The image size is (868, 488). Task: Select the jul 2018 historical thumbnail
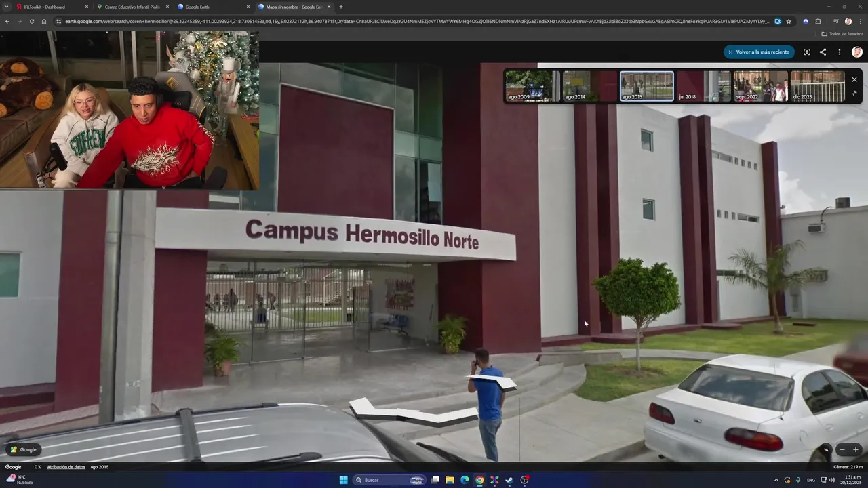(704, 86)
